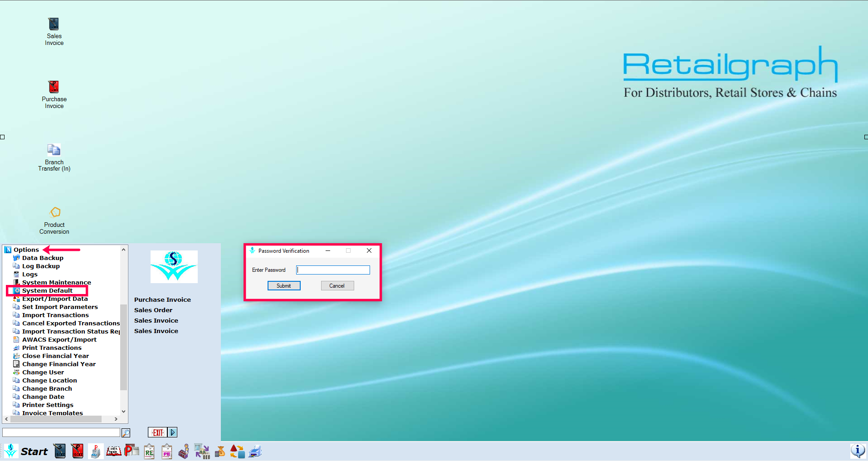This screenshot has height=461, width=868.
Task: Open Logs in the Options tree
Action: 30,274
